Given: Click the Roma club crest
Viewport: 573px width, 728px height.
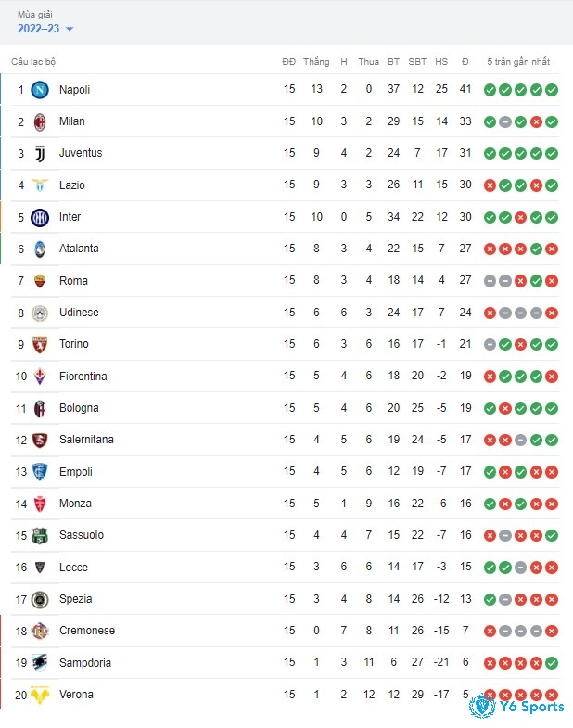Looking at the screenshot, I should [40, 281].
